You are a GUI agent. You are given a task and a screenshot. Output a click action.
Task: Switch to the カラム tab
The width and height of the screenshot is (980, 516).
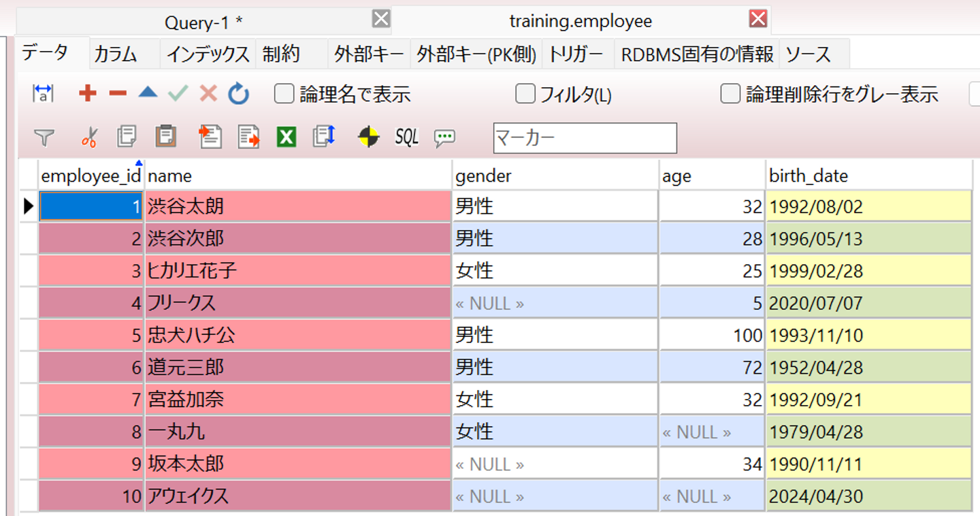[x=116, y=54]
